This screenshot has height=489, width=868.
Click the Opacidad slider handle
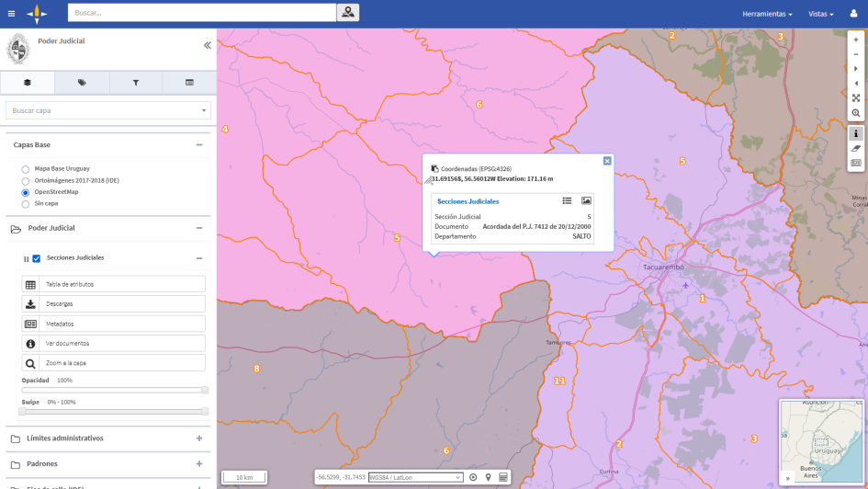tap(205, 390)
